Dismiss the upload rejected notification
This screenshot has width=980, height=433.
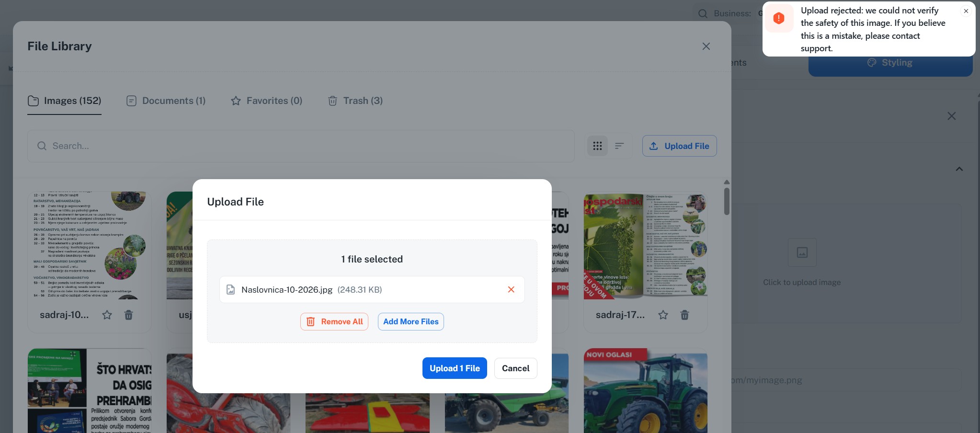tap(966, 11)
